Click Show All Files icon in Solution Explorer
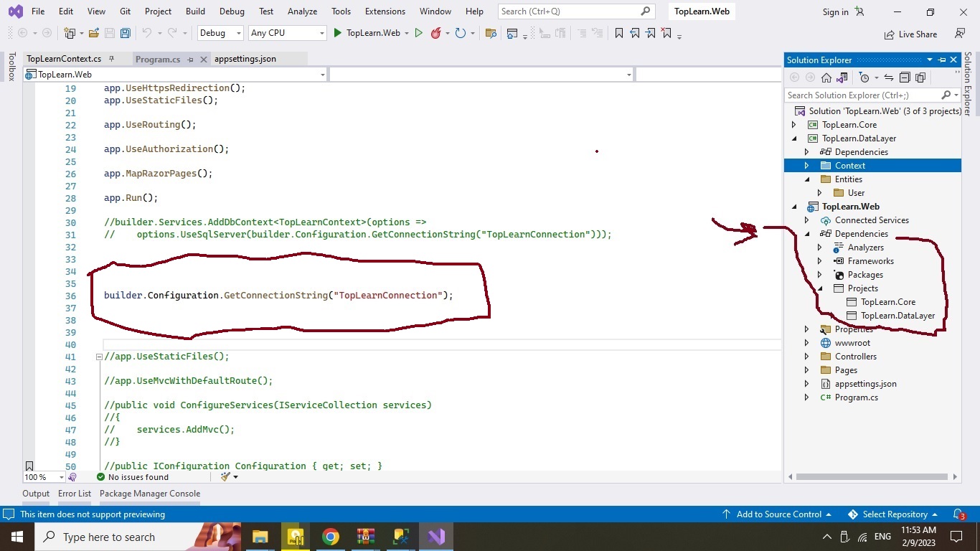980x551 pixels. click(920, 77)
